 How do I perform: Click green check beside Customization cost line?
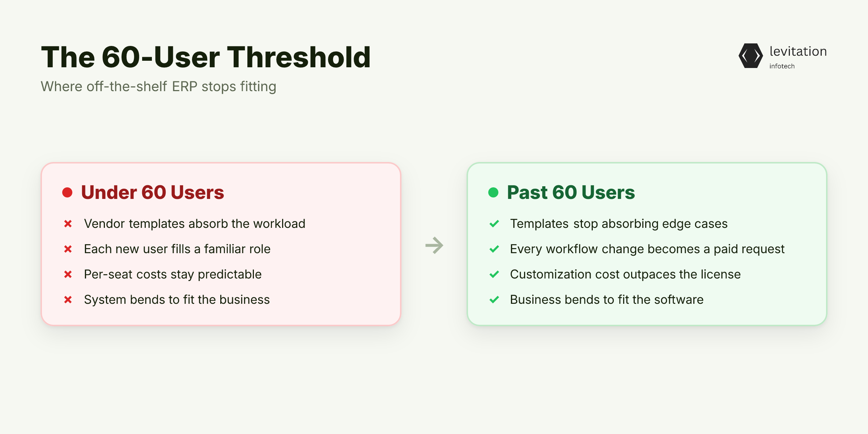point(494,275)
